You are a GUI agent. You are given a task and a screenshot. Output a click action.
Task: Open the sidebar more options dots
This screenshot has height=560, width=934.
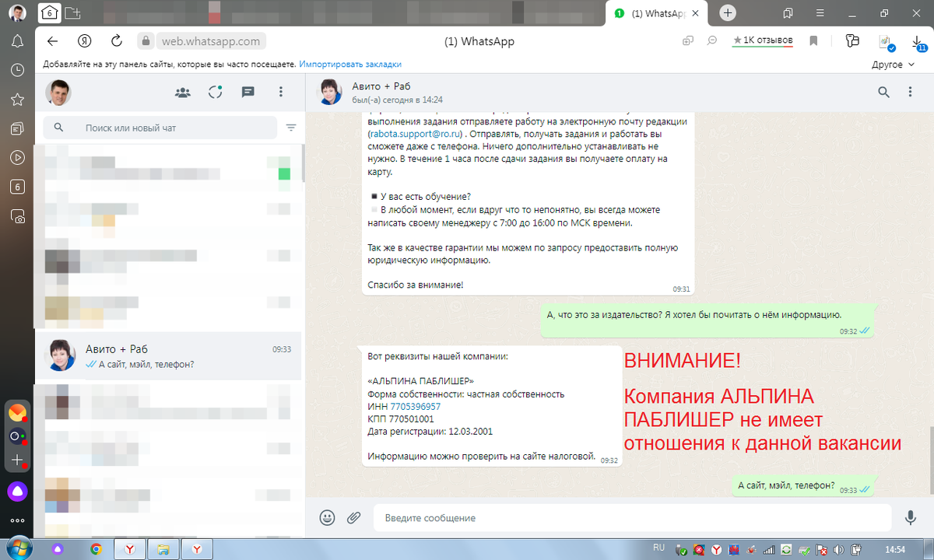(x=17, y=520)
